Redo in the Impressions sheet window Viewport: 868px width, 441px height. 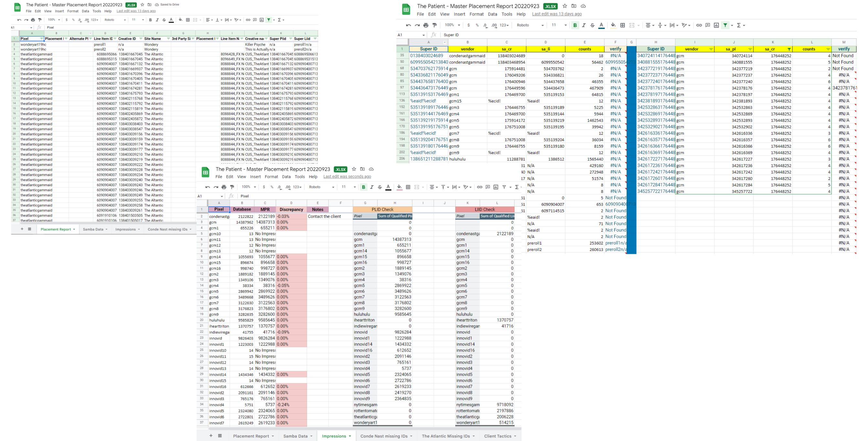pyautogui.click(x=216, y=187)
